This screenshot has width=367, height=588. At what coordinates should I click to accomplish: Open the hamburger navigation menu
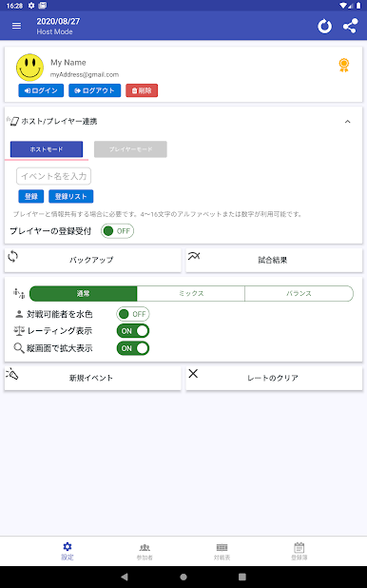(x=16, y=26)
